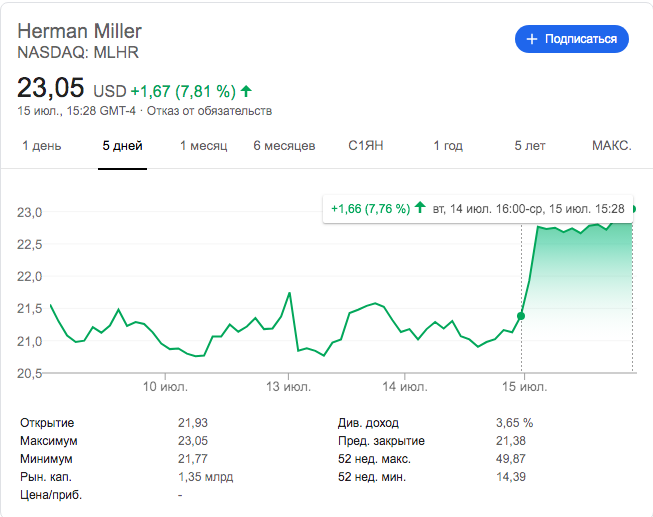Open the 1 месяц range tab
This screenshot has width=653, height=517.
coord(204,146)
